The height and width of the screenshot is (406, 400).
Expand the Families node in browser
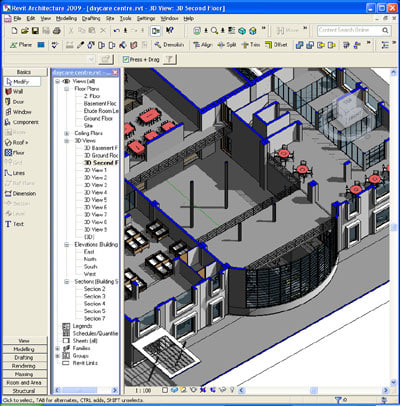pos(57,348)
